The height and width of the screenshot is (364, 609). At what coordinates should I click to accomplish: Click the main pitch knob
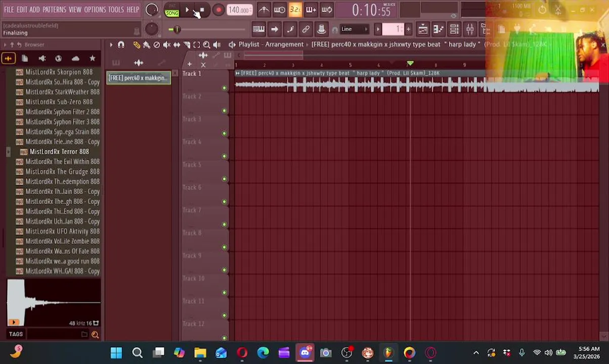pyautogui.click(x=151, y=29)
